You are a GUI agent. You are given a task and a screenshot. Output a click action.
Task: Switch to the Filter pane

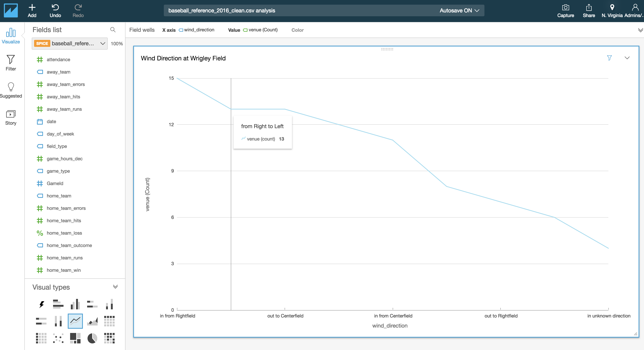point(11,63)
